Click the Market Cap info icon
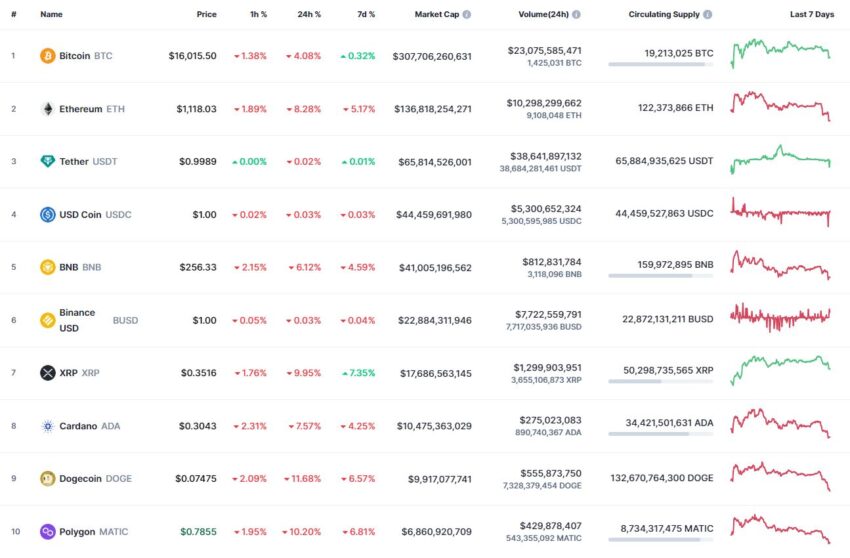This screenshot has width=850, height=558. tap(467, 15)
